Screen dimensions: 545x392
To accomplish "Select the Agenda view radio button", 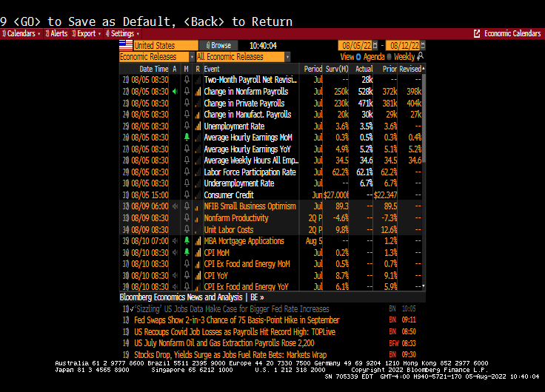I will (x=359, y=57).
